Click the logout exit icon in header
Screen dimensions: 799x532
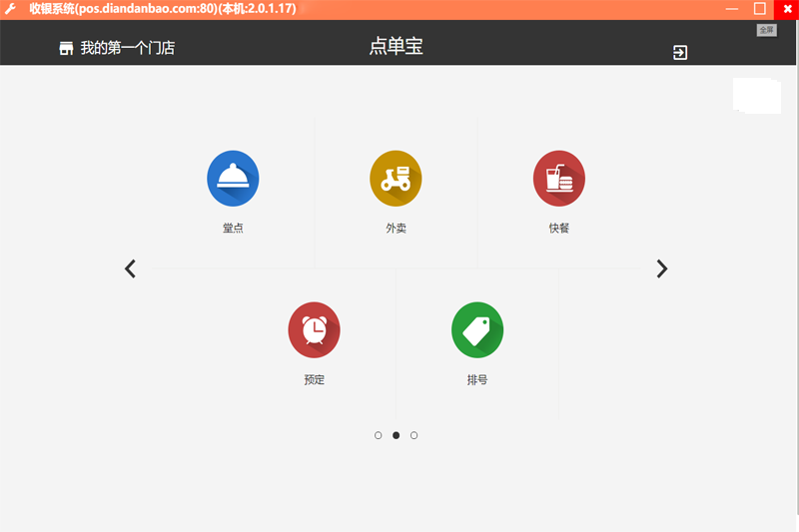680,53
